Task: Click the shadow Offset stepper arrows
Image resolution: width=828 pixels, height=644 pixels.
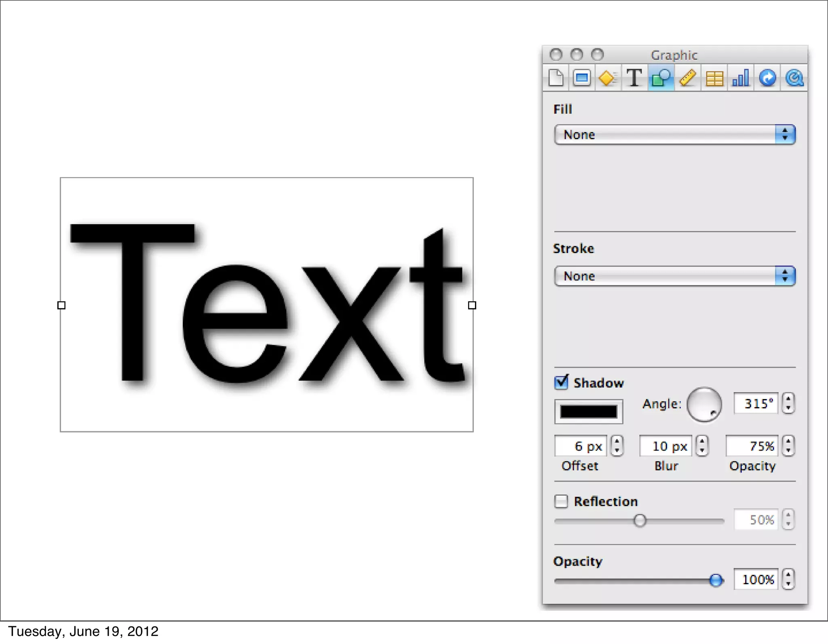Action: [617, 446]
